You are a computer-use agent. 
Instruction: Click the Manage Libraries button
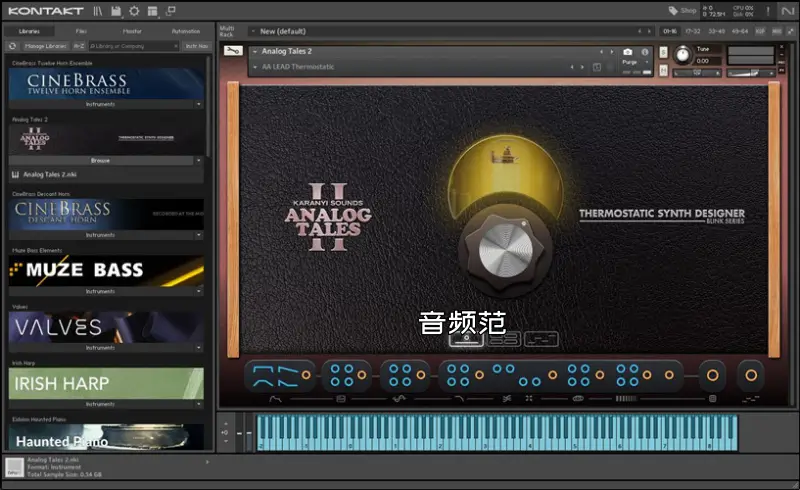45,46
